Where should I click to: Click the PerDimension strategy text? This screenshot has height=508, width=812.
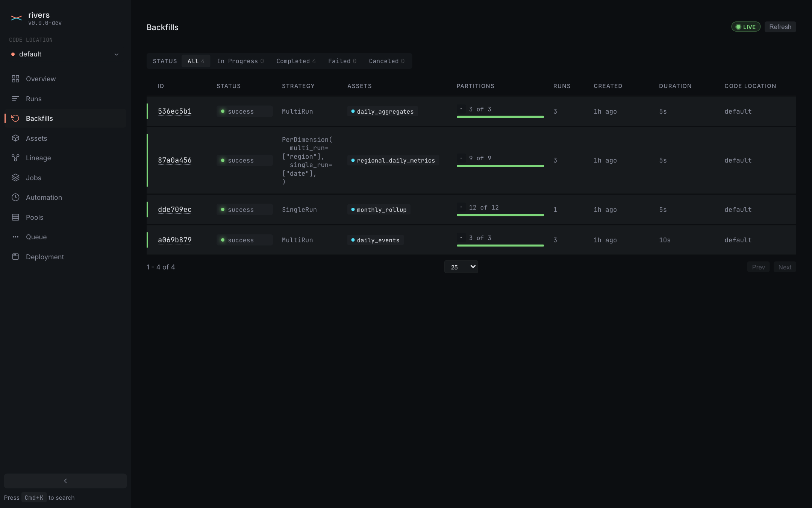tap(307, 161)
